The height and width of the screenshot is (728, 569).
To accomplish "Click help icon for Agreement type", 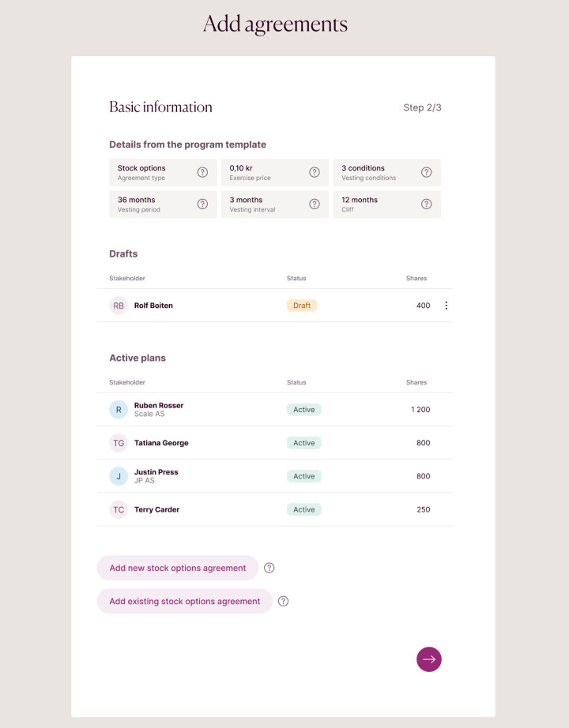I will (x=202, y=172).
